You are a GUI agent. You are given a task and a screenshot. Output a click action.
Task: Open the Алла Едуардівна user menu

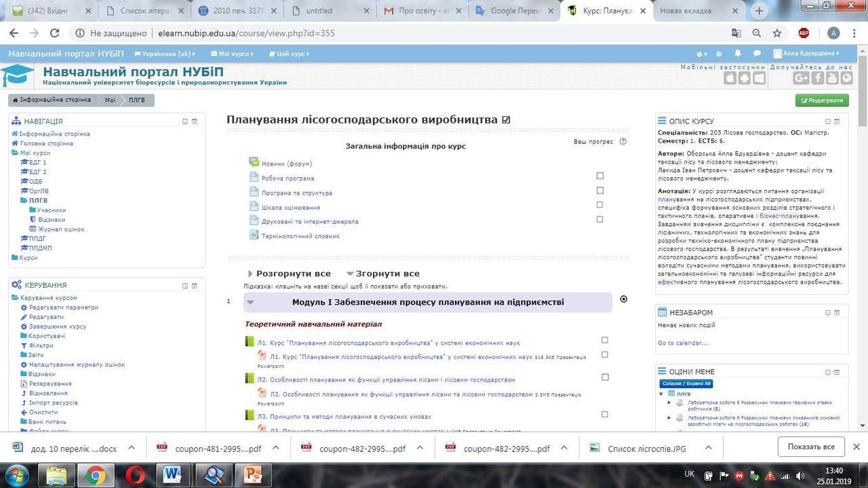pos(807,54)
